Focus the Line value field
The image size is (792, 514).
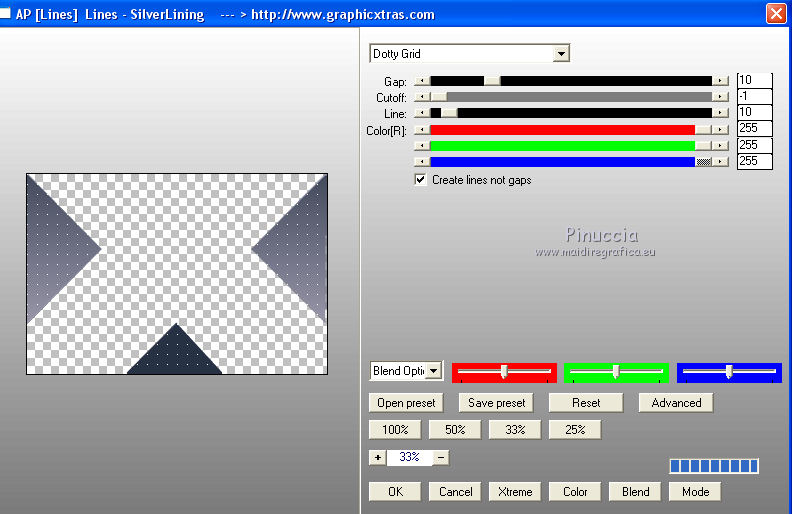click(755, 112)
